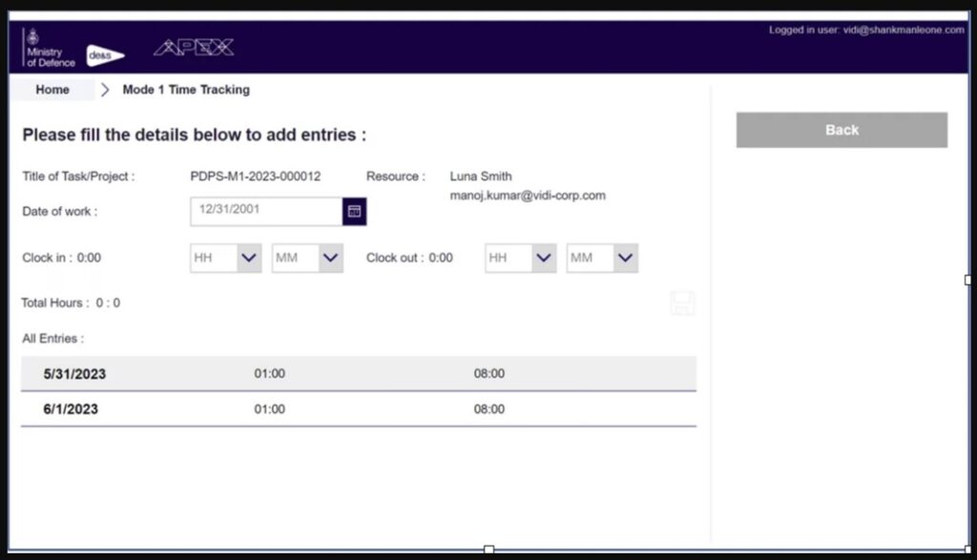This screenshot has width=977, height=560.
Task: Click the resource name Luna Smith
Action: click(x=481, y=176)
